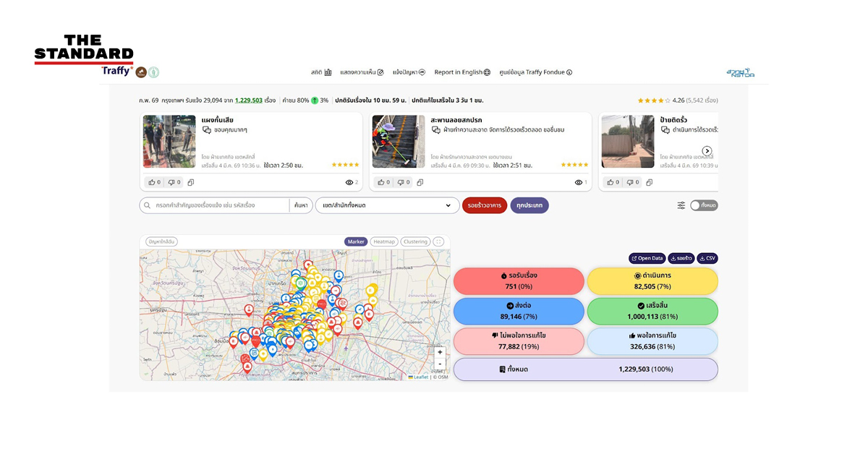Switch map to Clustering mode
This screenshot has height=454, width=868.
coord(415,241)
